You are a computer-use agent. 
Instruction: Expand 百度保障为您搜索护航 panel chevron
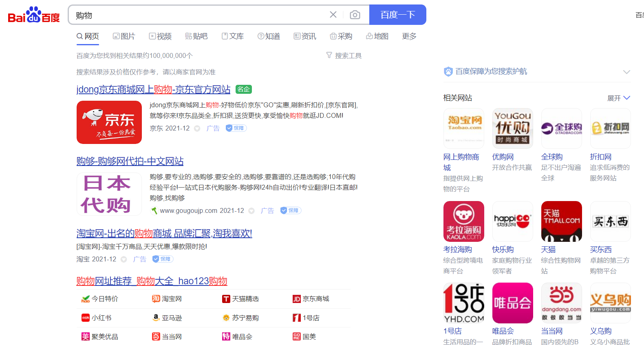click(x=627, y=72)
